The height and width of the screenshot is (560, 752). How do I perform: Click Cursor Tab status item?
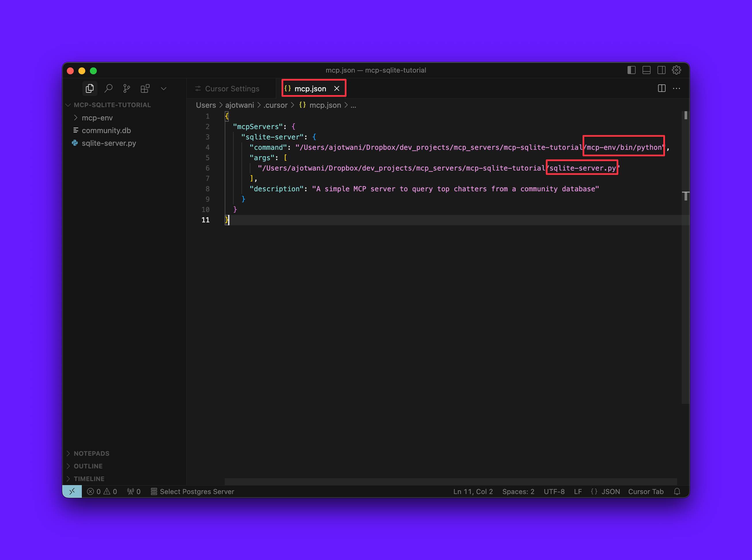tap(646, 491)
